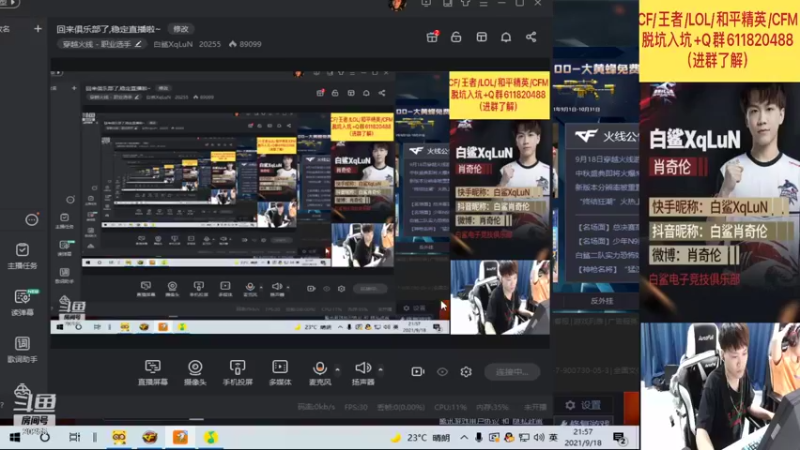Viewport: 800px width, 450px height.
Task: Click the profile avatar in title bar
Action: coord(397,5)
